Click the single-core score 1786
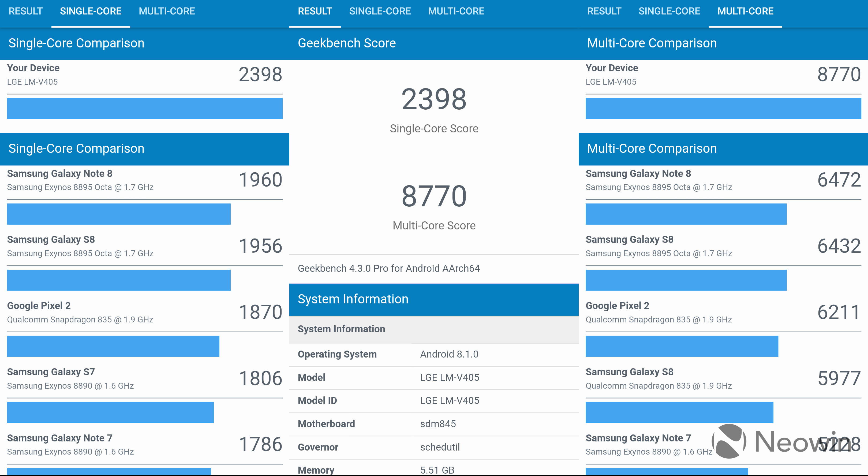Image resolution: width=868 pixels, height=476 pixels. 260,444
